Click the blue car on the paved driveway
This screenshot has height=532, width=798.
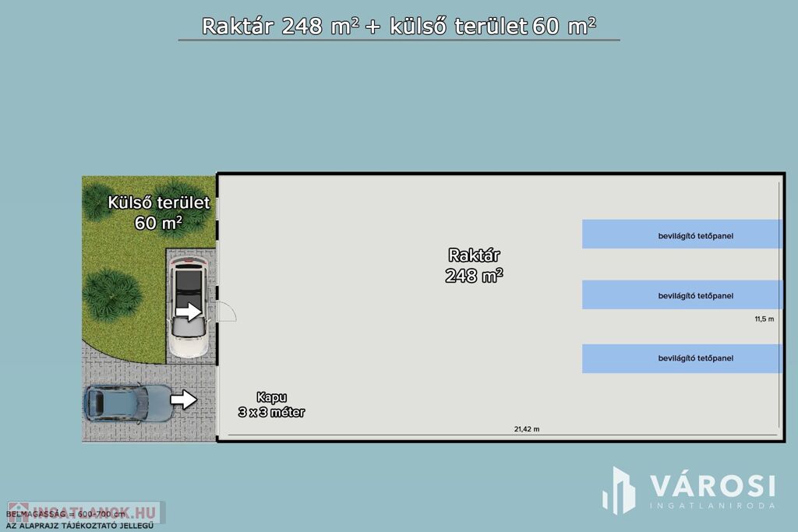[x=117, y=402]
